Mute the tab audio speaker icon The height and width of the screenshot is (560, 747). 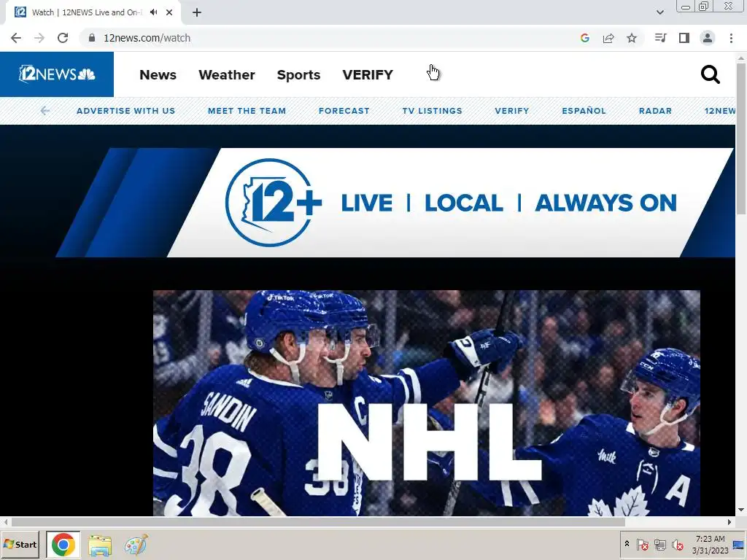click(153, 12)
